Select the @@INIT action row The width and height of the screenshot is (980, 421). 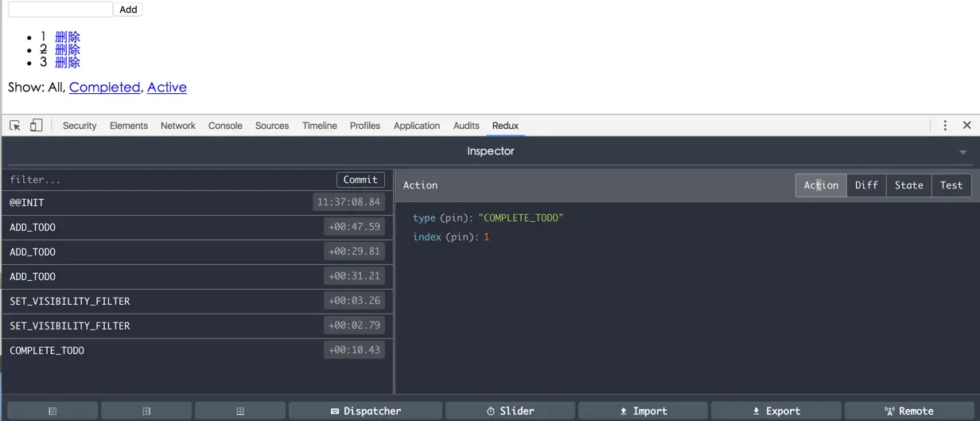[197, 203]
